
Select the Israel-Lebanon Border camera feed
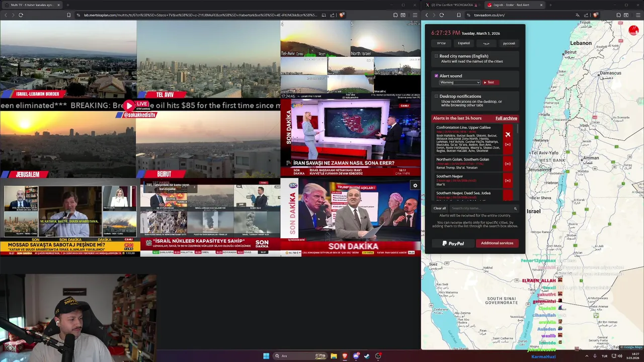pyautogui.click(x=68, y=59)
